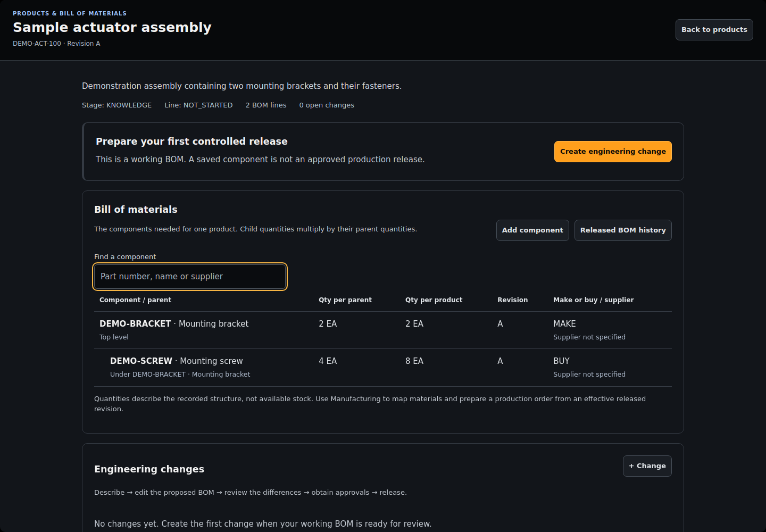Add a new change with + Change
The width and height of the screenshot is (766, 532).
coord(647,466)
